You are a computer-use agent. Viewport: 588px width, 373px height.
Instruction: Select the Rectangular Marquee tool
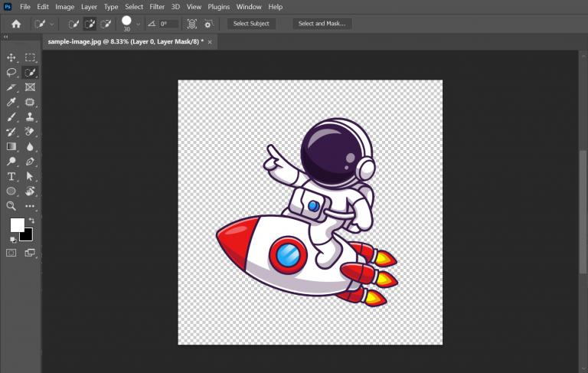pyautogui.click(x=30, y=57)
